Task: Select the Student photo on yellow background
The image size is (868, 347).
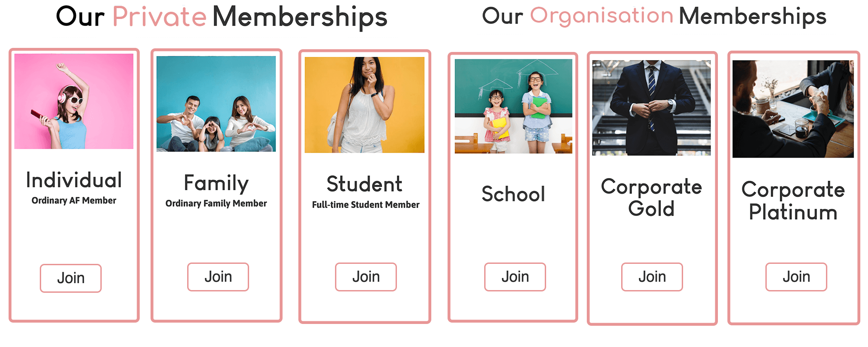Action: pyautogui.click(x=364, y=105)
